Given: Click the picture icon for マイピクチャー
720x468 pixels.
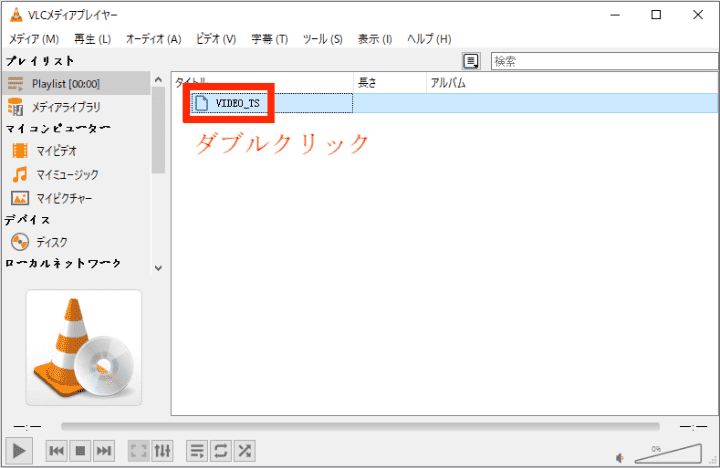Looking at the screenshot, I should point(20,198).
